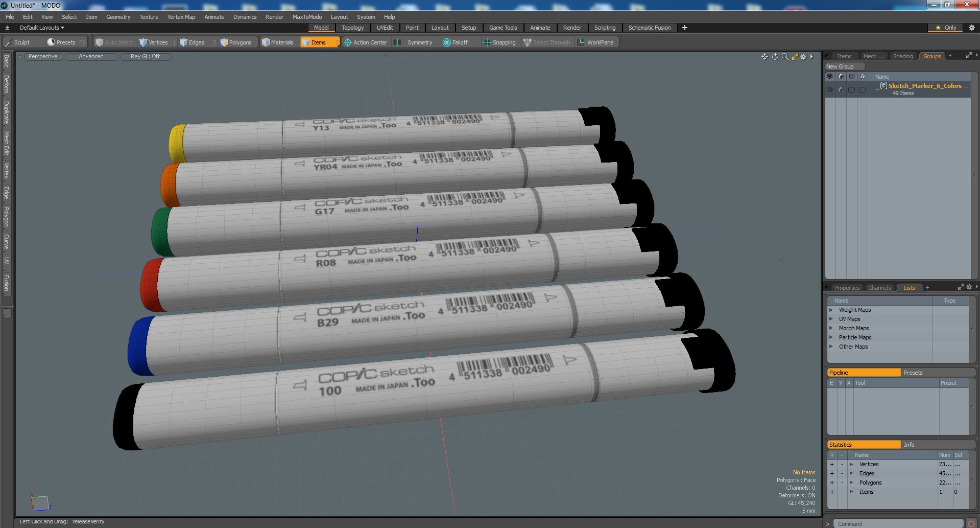This screenshot has height=528, width=980.
Task: Open the Default Layouts dropdown
Action: pos(42,28)
